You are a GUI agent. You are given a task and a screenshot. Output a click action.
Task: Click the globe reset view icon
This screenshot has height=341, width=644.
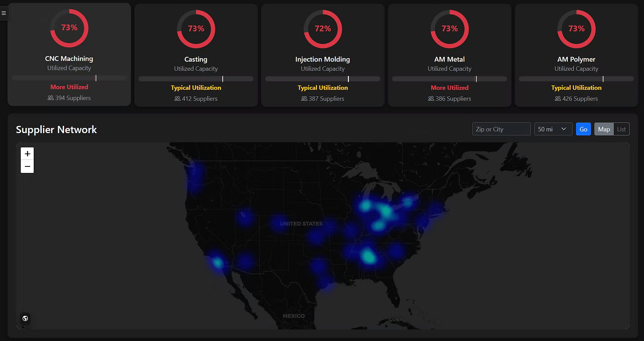[x=25, y=318]
